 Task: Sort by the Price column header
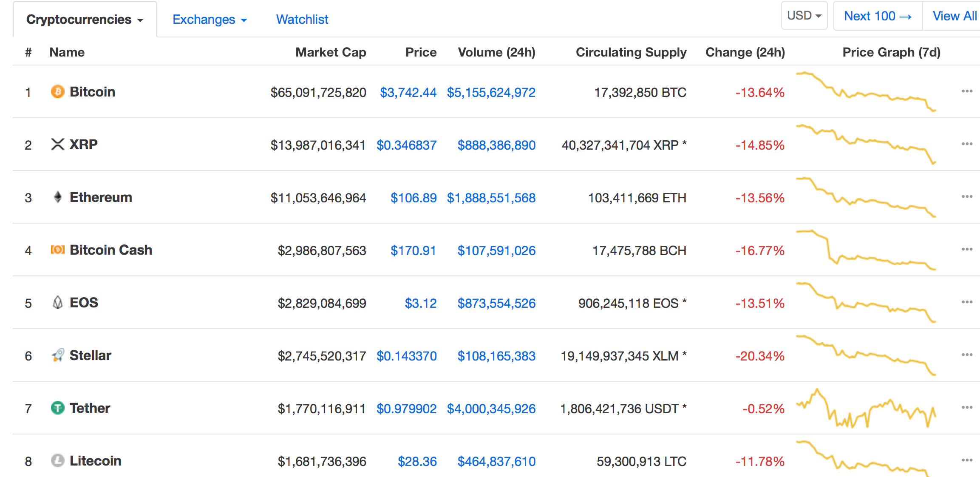[421, 52]
